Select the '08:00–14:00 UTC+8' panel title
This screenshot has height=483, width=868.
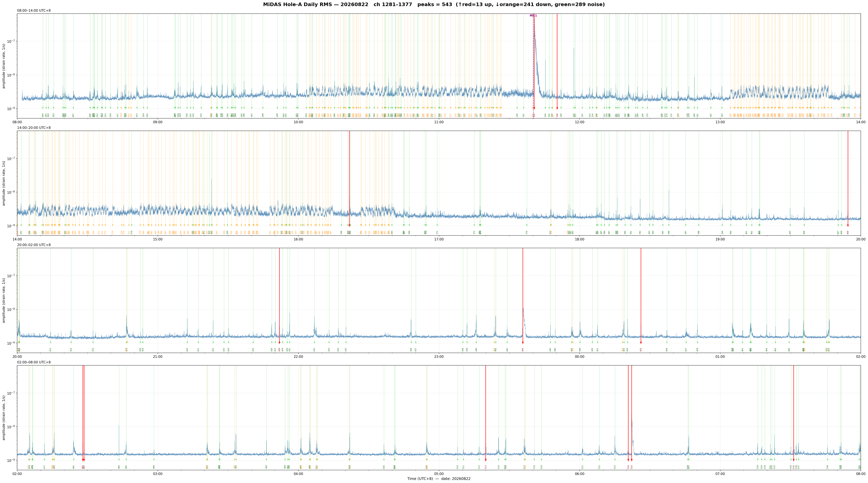point(34,10)
